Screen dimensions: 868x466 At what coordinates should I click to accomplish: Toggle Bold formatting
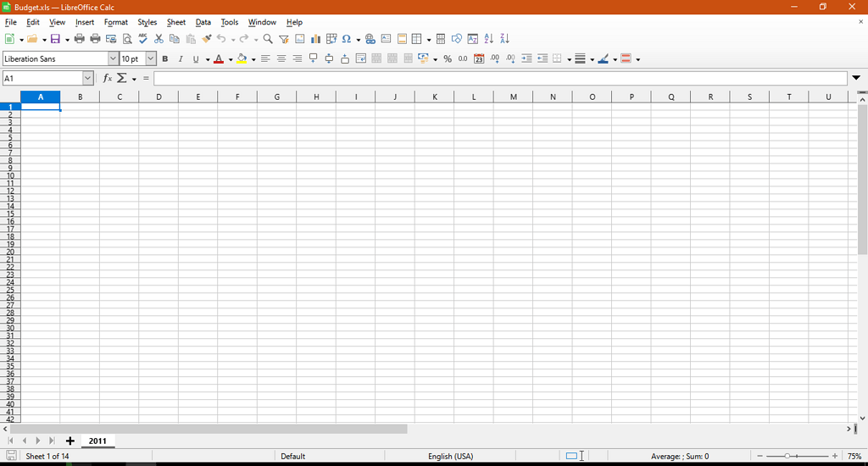coord(165,58)
